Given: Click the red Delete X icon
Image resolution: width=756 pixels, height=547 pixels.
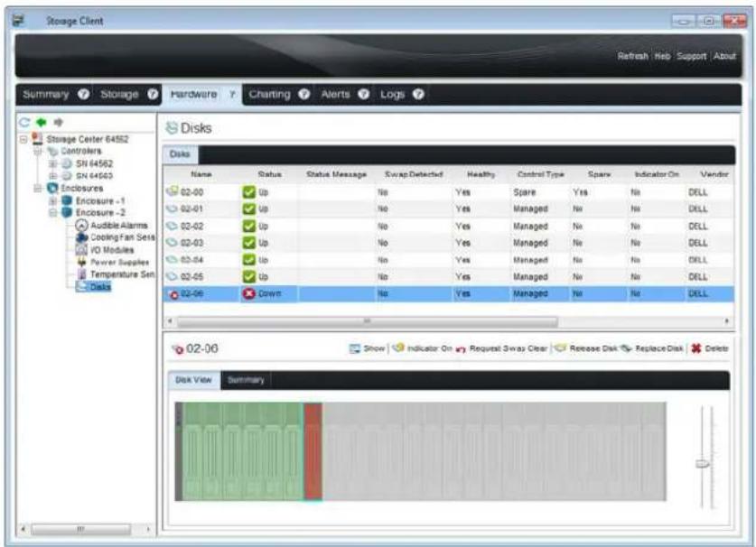Looking at the screenshot, I should [695, 348].
